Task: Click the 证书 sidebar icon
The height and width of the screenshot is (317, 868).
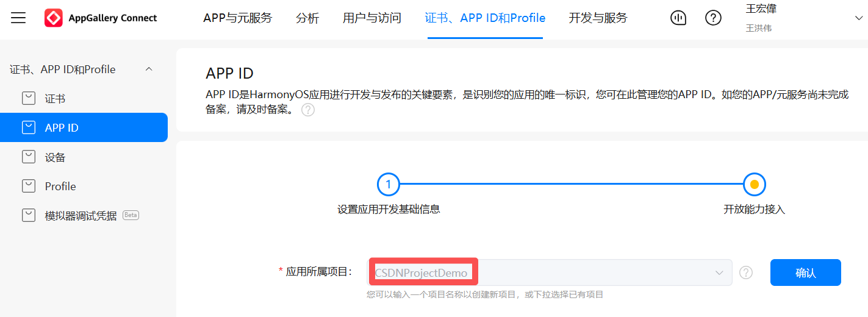Action: (29, 98)
